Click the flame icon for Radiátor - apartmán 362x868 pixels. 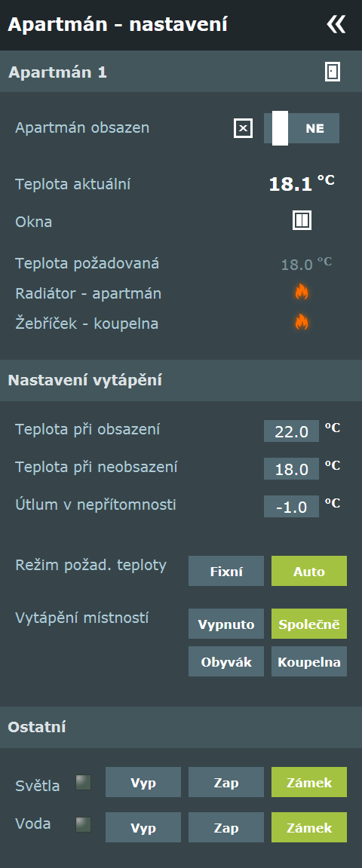click(x=301, y=292)
